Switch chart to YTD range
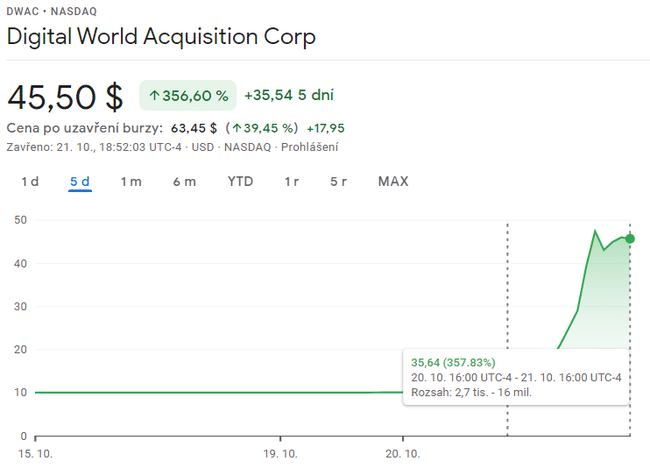Screen dimensions: 650x470 pos(240,182)
